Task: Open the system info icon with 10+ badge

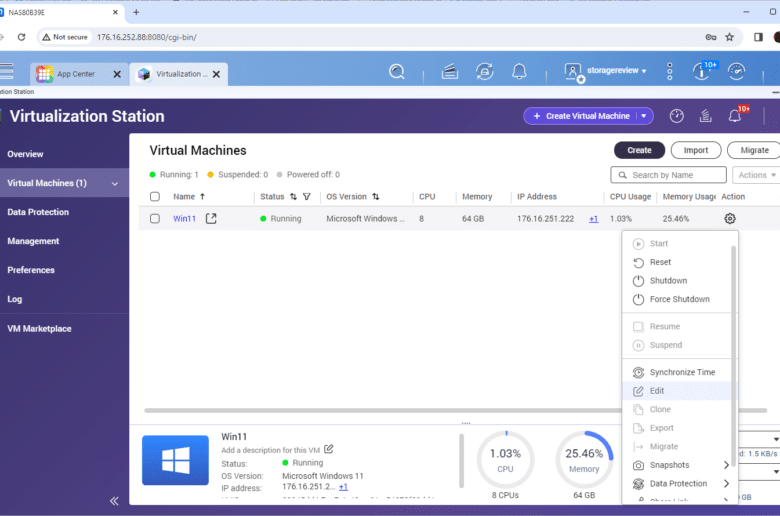Action: [703, 71]
